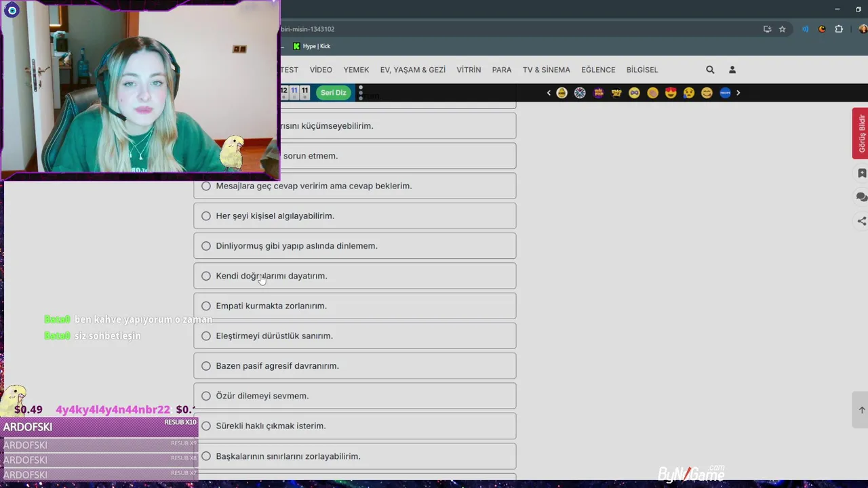Open the VİDEO menu
868x488 pixels.
[x=321, y=70]
